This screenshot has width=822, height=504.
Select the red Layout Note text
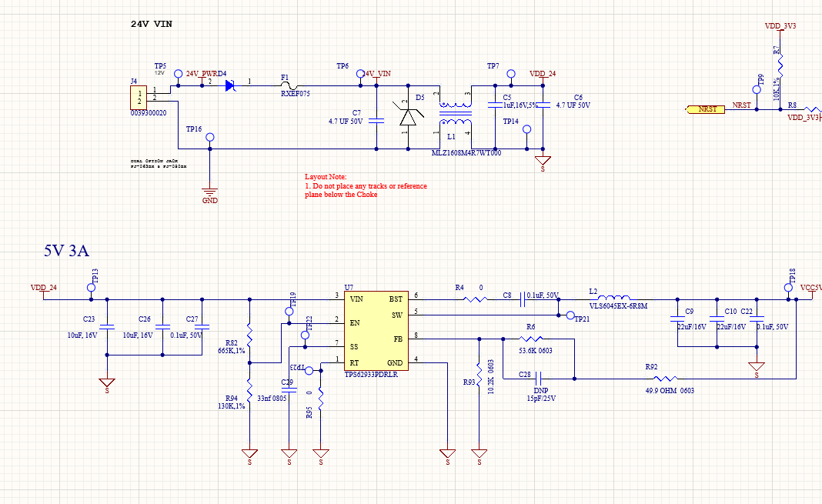pyautogui.click(x=366, y=186)
